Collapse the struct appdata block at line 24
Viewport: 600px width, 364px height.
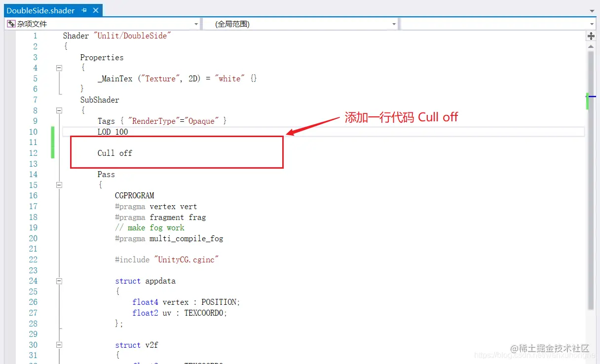59,281
